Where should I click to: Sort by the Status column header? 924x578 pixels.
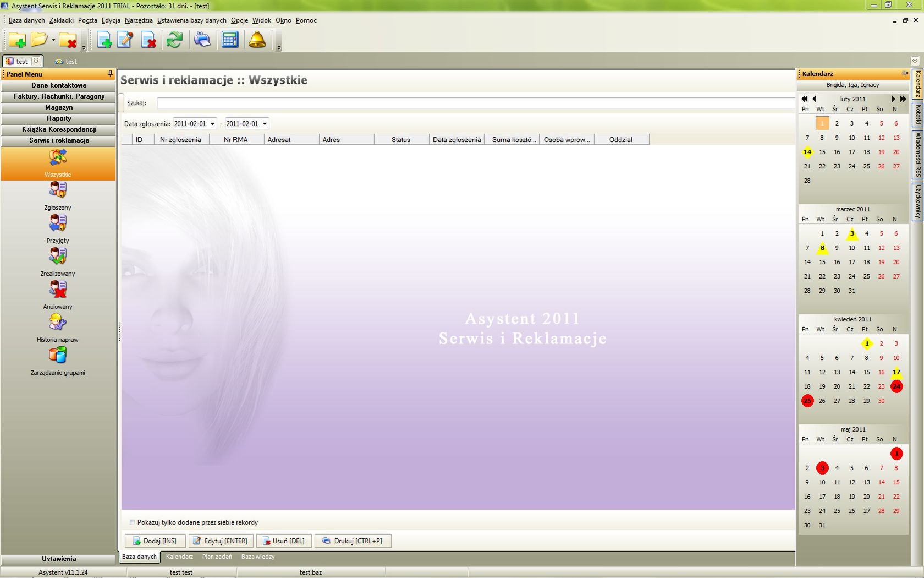pos(402,140)
